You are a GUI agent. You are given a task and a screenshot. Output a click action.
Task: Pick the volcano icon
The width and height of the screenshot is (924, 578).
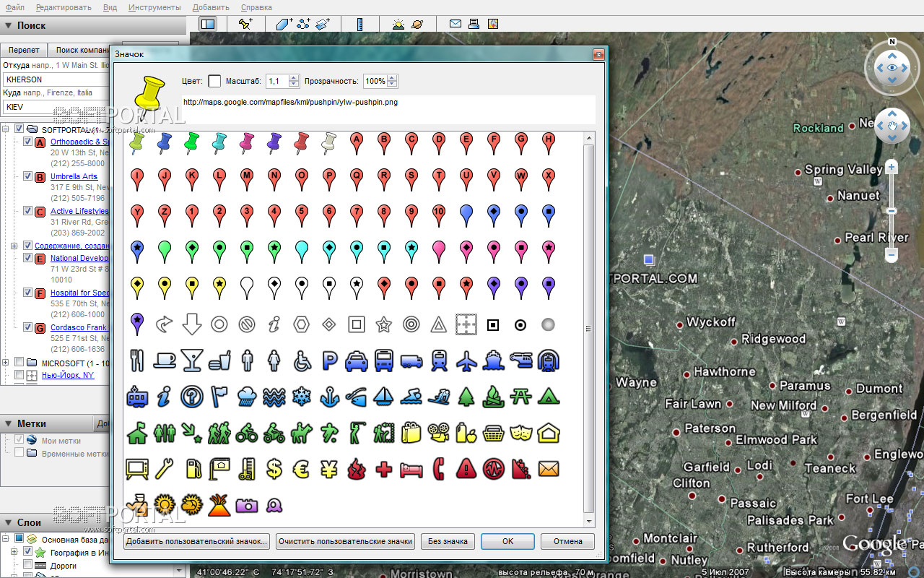(219, 504)
